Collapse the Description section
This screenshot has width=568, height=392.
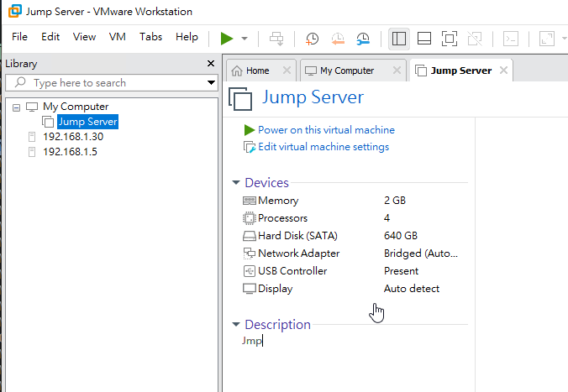[x=236, y=324]
